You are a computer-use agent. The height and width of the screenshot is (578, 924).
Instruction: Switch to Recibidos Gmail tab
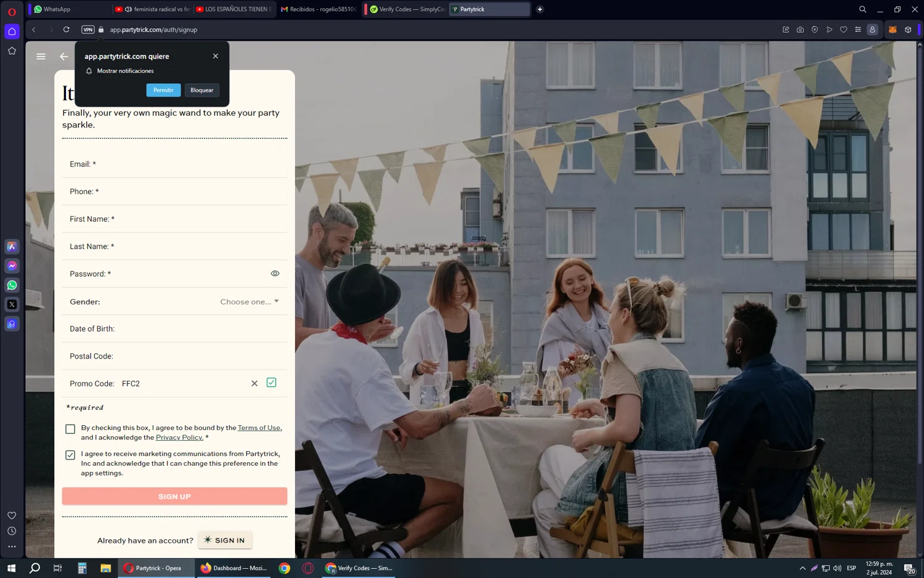[x=318, y=9]
